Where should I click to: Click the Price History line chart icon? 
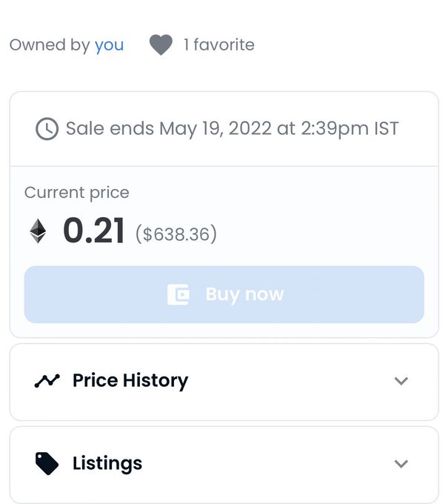[x=47, y=381]
